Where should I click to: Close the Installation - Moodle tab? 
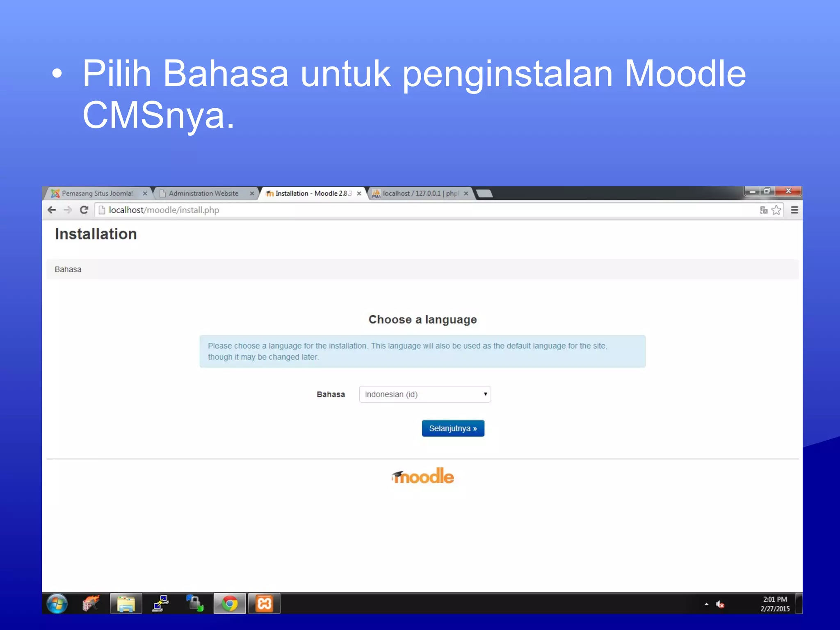pyautogui.click(x=359, y=194)
